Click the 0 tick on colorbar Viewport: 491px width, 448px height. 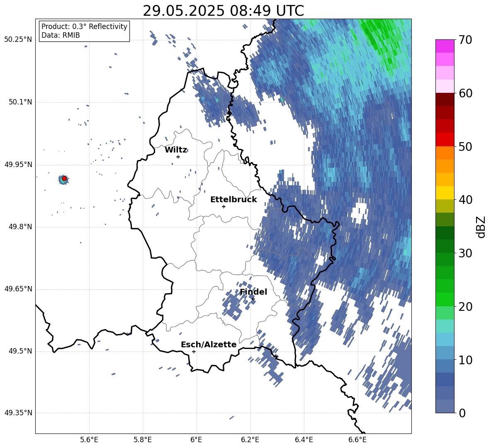point(462,413)
